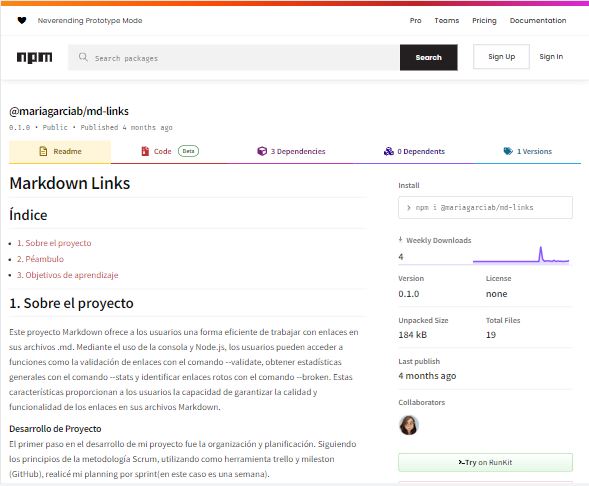Click the Search button
Screen dimensions: 589x486
click(429, 57)
